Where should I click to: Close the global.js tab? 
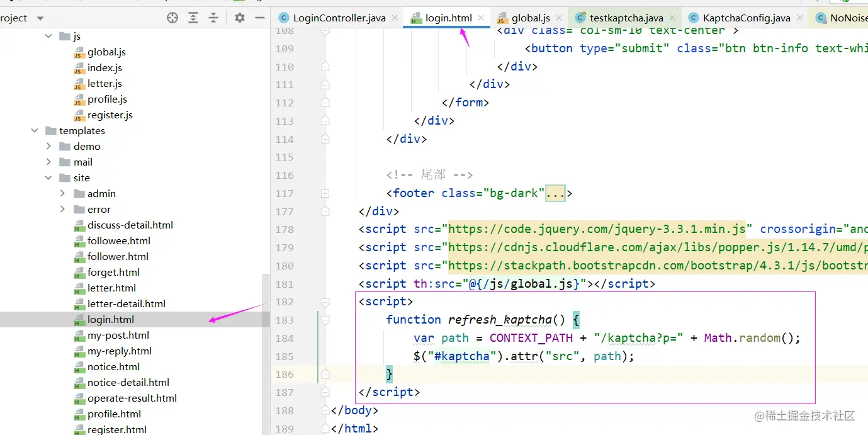tap(559, 18)
